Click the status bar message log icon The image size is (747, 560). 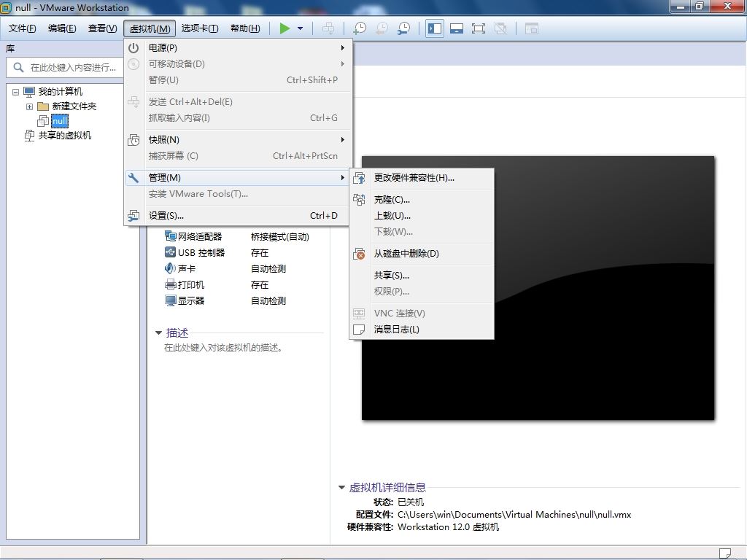[724, 553]
